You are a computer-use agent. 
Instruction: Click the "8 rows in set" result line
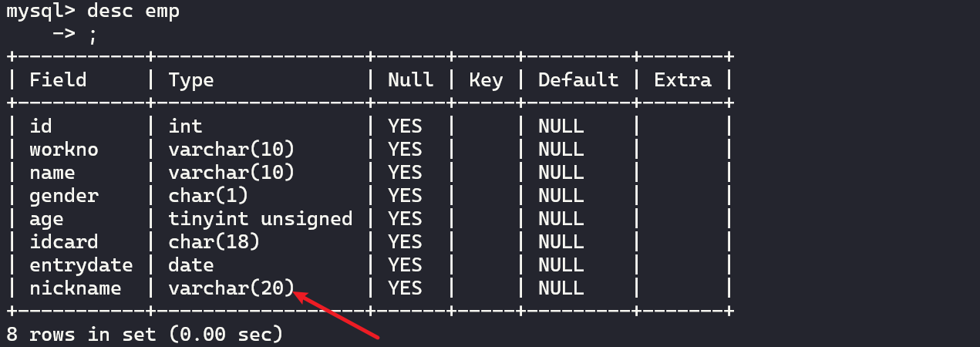click(144, 335)
